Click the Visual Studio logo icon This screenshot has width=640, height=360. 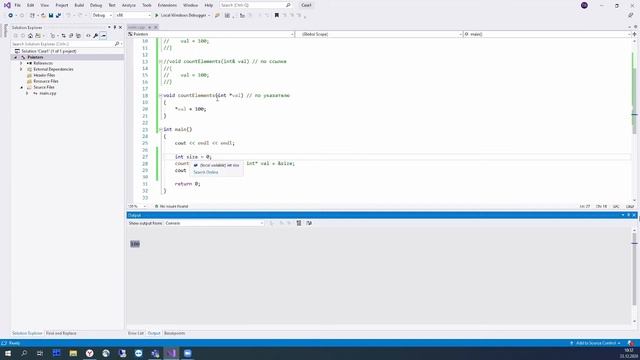coord(7,5)
